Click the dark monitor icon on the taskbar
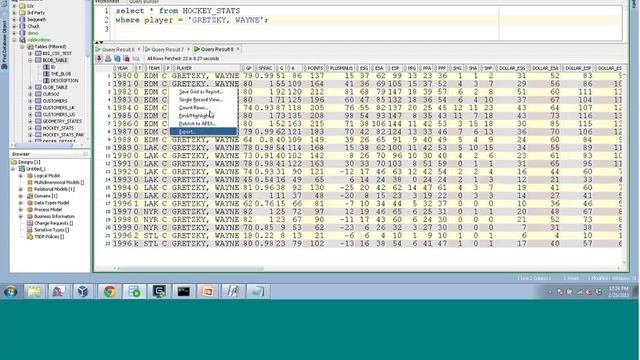The image size is (640, 360). click(x=159, y=291)
